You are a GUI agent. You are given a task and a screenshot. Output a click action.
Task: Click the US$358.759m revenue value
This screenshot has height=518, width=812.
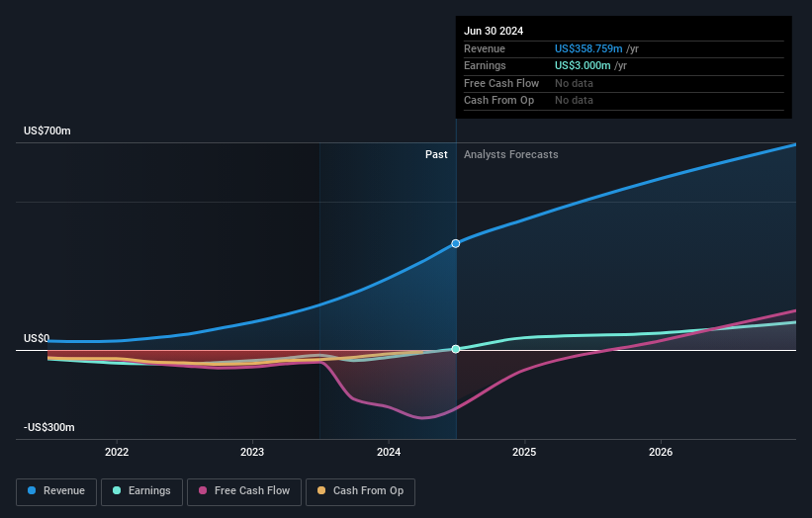588,48
